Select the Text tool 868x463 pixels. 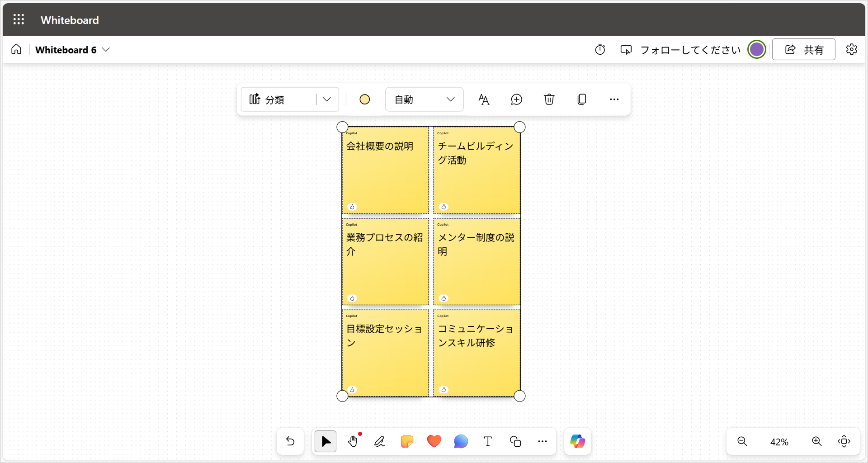(x=488, y=442)
